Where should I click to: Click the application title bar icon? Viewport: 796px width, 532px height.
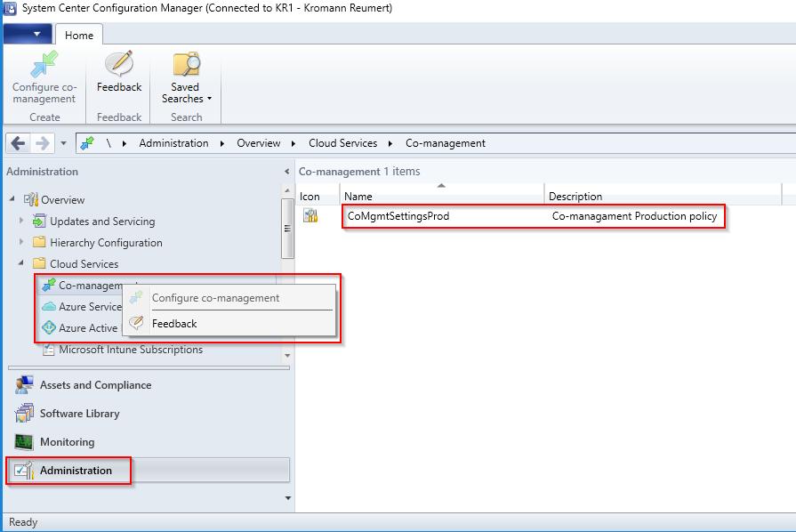click(x=10, y=9)
